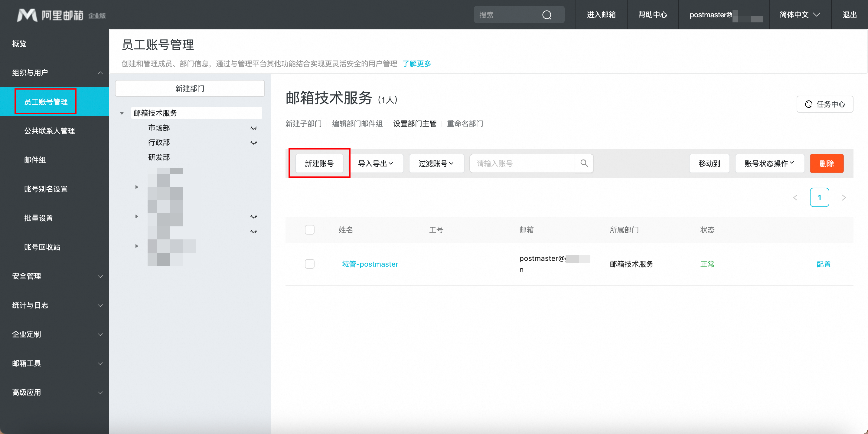Click the 请输入账号 search field

point(522,163)
